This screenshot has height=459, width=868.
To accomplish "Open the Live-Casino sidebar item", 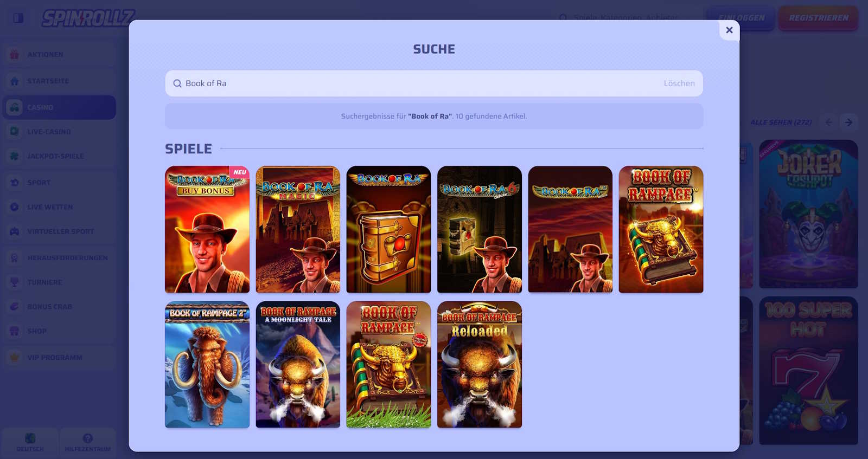I will [49, 132].
